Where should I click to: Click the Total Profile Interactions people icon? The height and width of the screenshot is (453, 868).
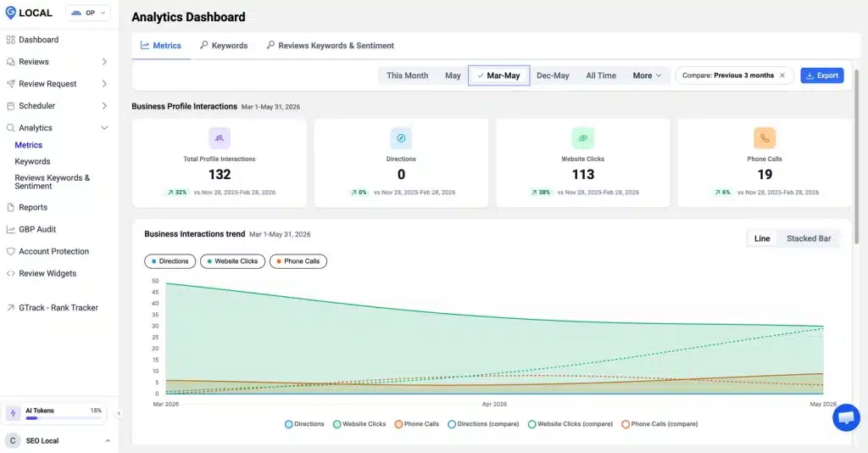coord(220,138)
